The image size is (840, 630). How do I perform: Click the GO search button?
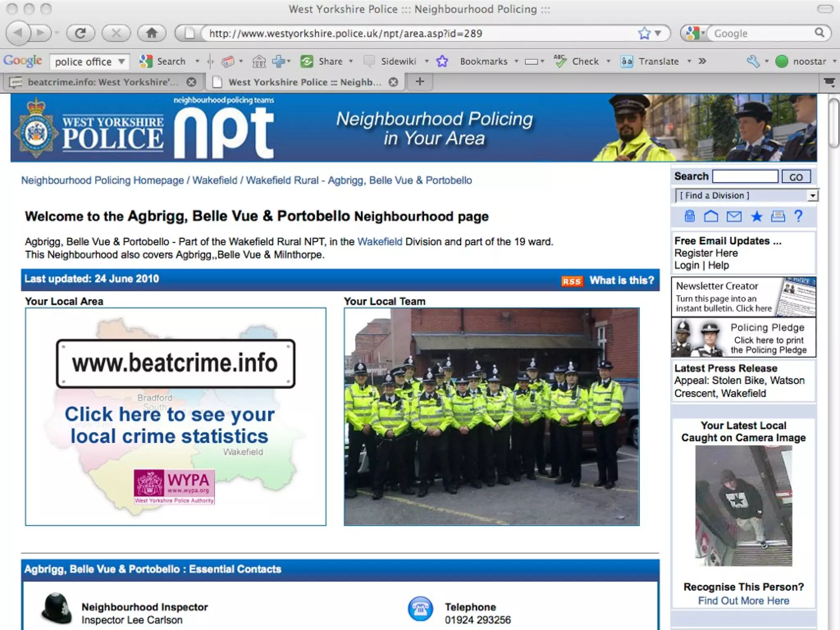796,177
